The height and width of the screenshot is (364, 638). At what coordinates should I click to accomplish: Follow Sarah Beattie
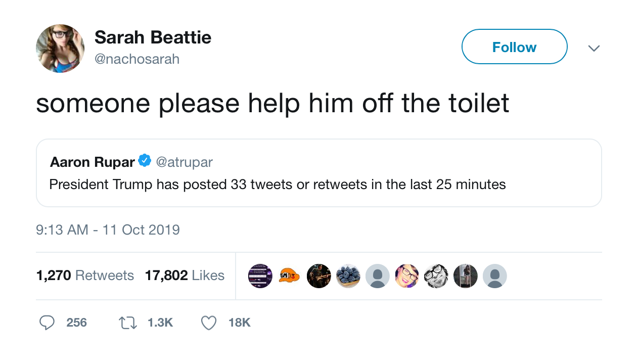[x=514, y=47]
